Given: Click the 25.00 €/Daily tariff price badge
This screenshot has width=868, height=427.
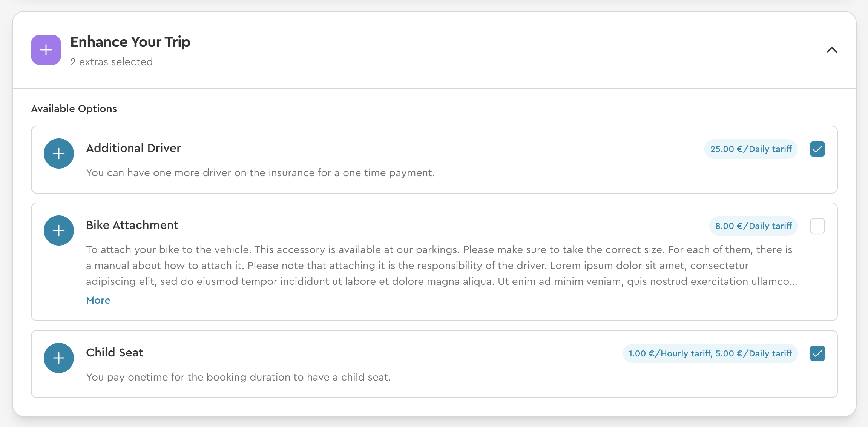Looking at the screenshot, I should point(751,149).
